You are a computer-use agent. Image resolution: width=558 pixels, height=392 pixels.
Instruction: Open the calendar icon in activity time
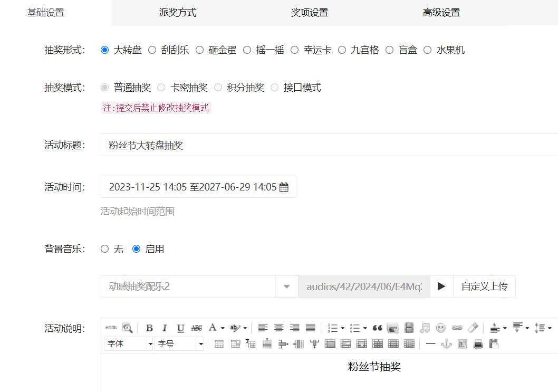(284, 187)
